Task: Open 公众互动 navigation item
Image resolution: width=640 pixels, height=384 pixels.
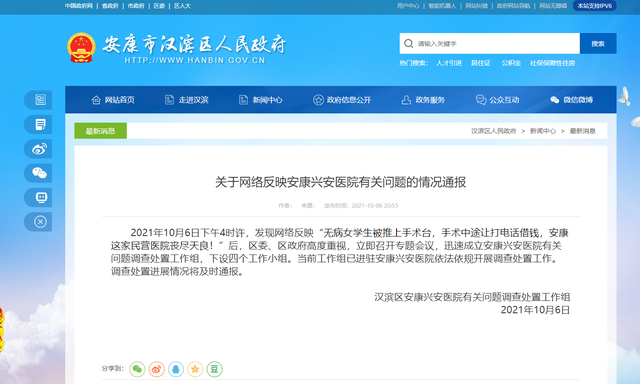Action: pyautogui.click(x=497, y=100)
